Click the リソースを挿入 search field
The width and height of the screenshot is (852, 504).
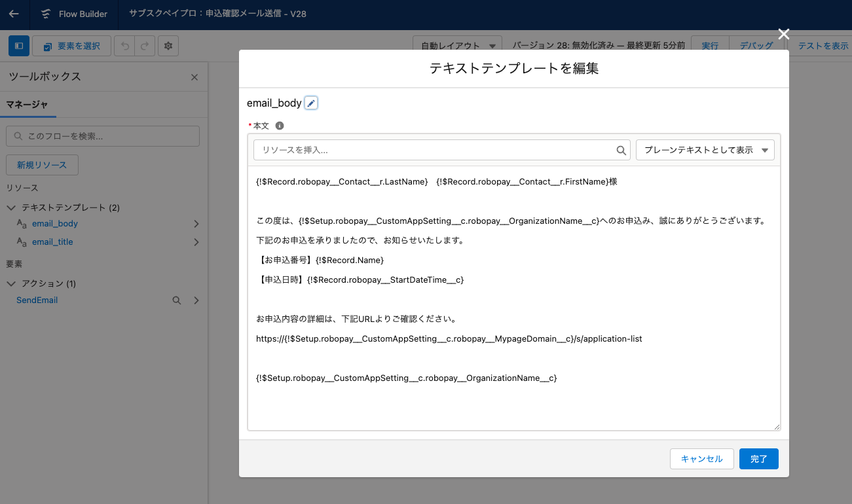[x=436, y=150]
